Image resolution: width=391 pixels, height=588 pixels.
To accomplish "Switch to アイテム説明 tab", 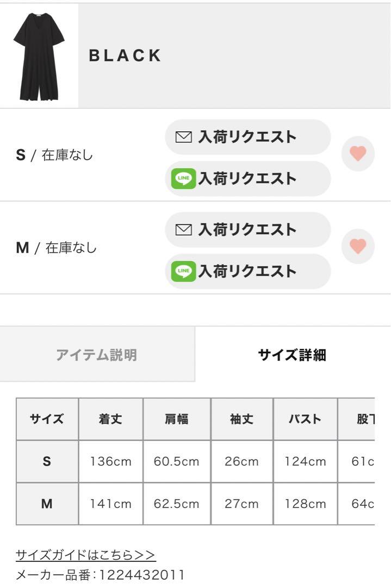I will pyautogui.click(x=97, y=354).
